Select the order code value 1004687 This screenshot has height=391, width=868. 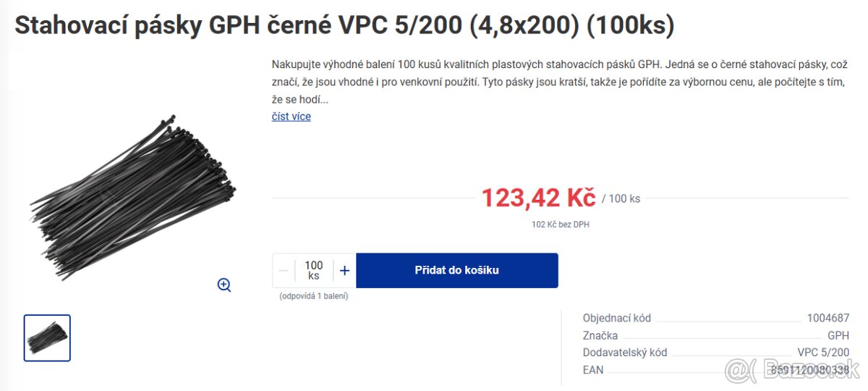coord(827,318)
